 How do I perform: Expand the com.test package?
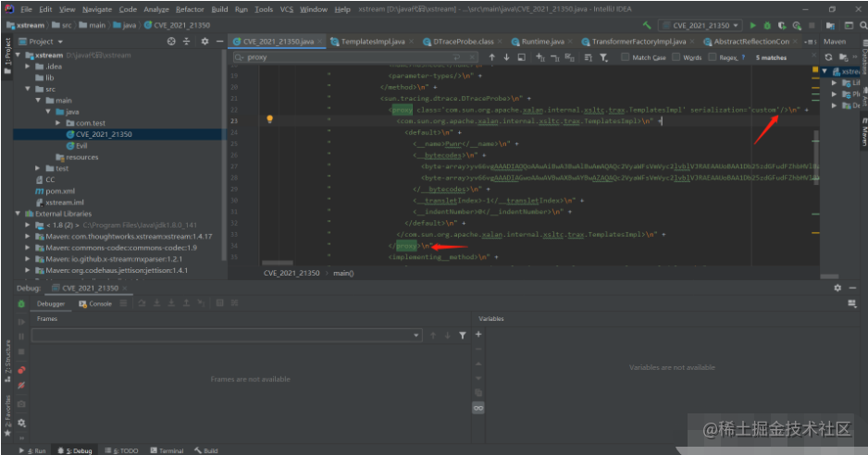pos(58,123)
